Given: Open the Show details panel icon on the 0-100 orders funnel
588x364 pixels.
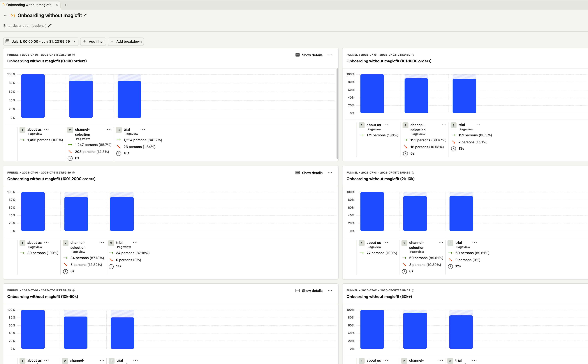Looking at the screenshot, I should point(298,55).
